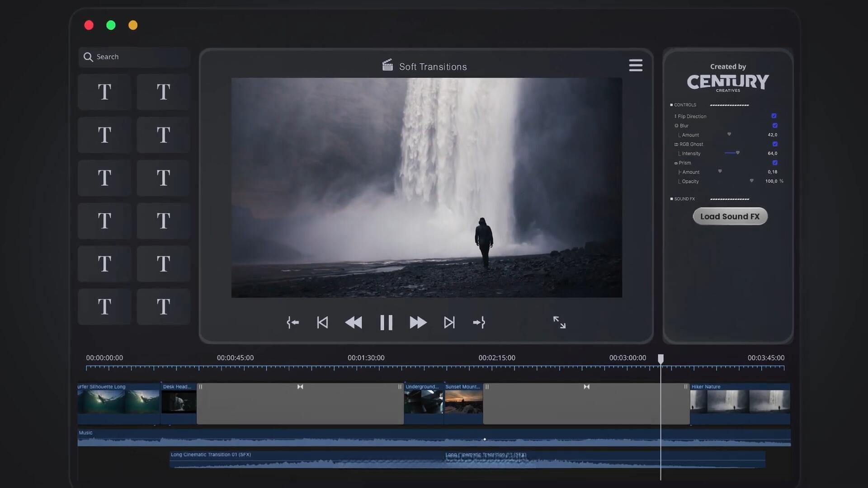868x488 pixels.
Task: Toggle the Flip Direction checkbox
Action: pyautogui.click(x=774, y=116)
